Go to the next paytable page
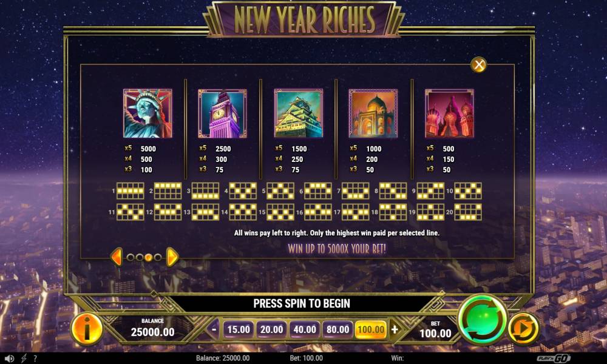Viewport: 607px width, 364px height. pyautogui.click(x=172, y=257)
